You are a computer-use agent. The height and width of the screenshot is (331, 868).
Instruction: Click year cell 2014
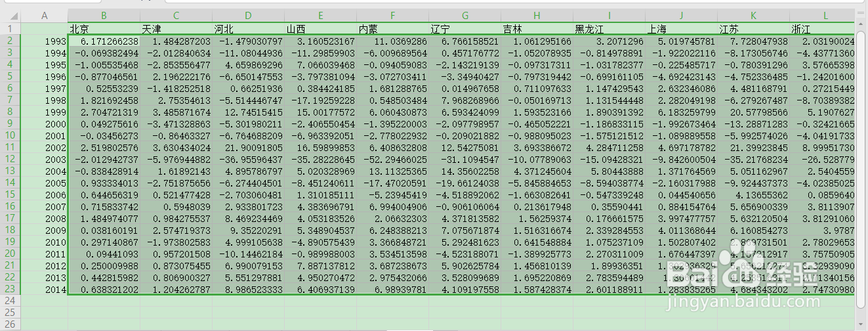(44, 289)
